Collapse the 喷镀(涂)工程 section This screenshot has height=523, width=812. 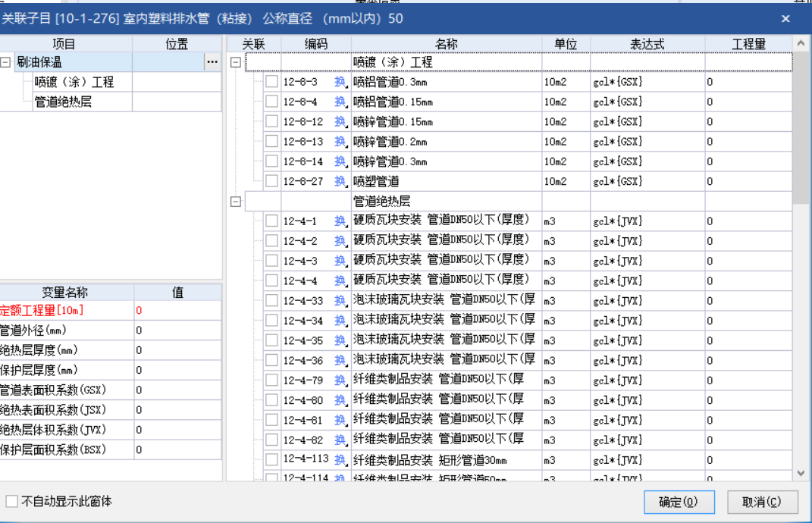pos(235,61)
